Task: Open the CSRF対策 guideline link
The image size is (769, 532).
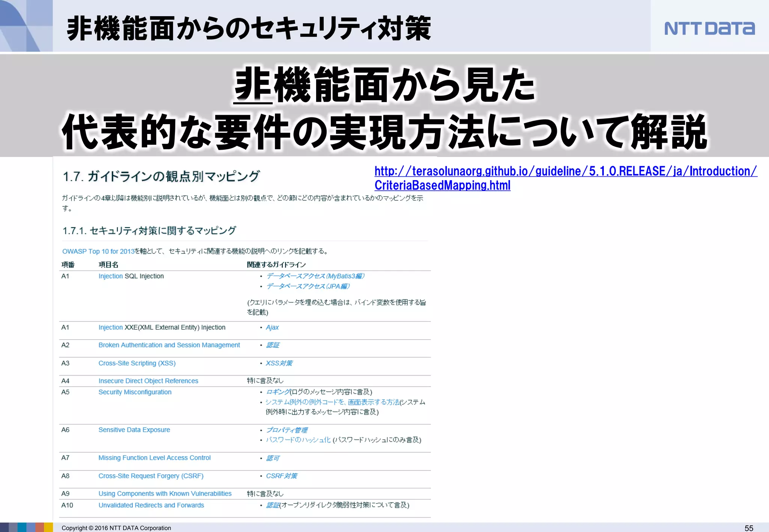Action: click(x=282, y=476)
